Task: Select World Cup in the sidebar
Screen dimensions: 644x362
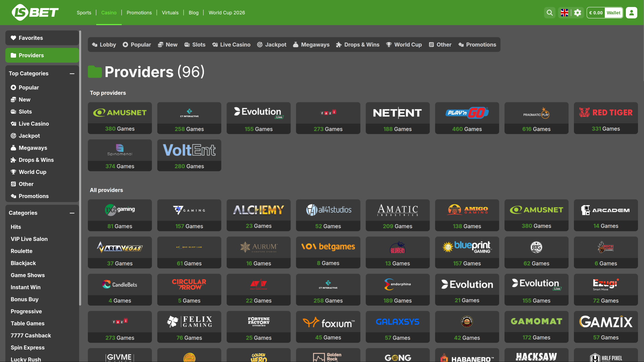Action: click(x=42, y=172)
